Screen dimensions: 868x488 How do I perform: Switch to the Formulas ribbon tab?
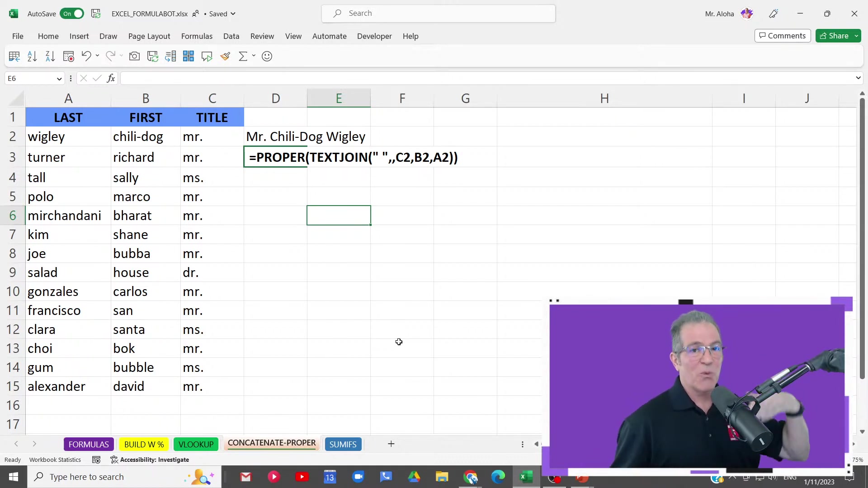pyautogui.click(x=196, y=36)
